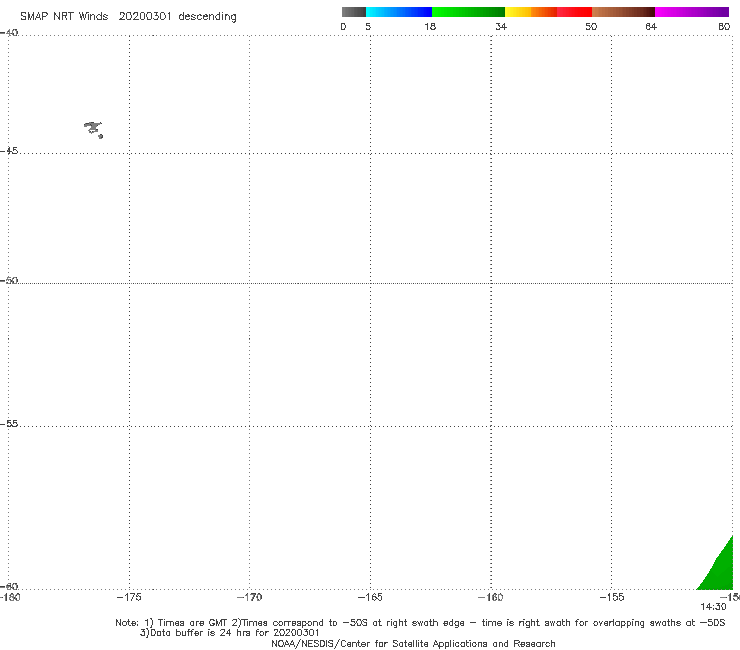The width and height of the screenshot is (740, 650).
Task: Click the '14:30' swath time label
Action: click(713, 607)
